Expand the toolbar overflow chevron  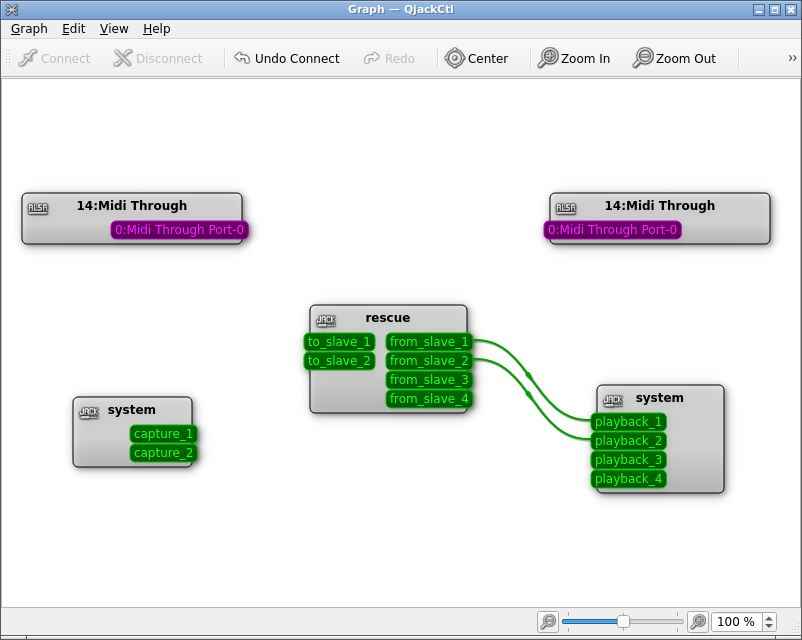[x=792, y=58]
